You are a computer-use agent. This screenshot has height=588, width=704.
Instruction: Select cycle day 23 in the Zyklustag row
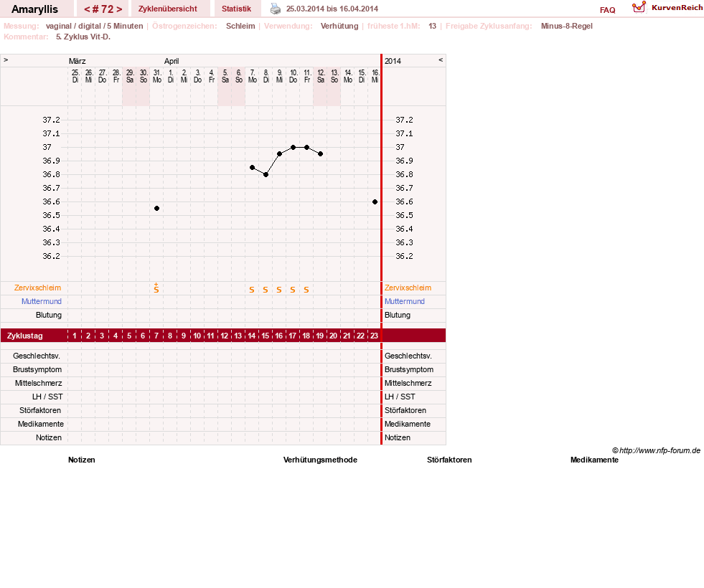(x=374, y=336)
